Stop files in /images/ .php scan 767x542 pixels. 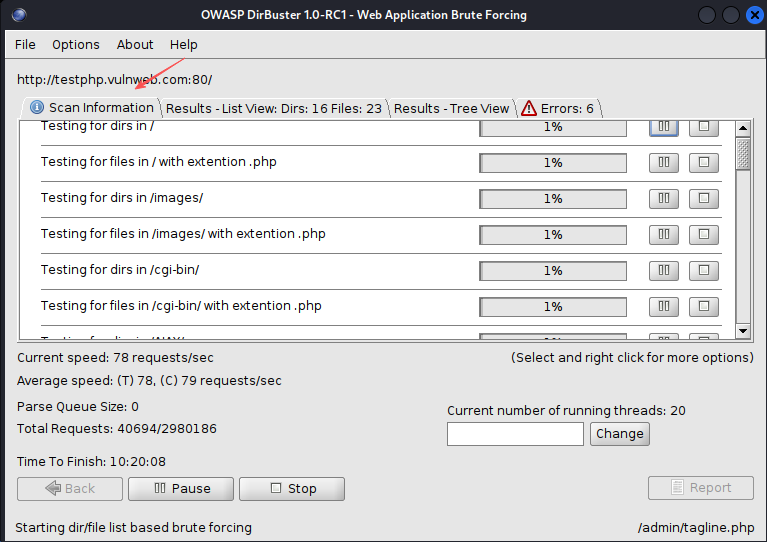pos(703,235)
